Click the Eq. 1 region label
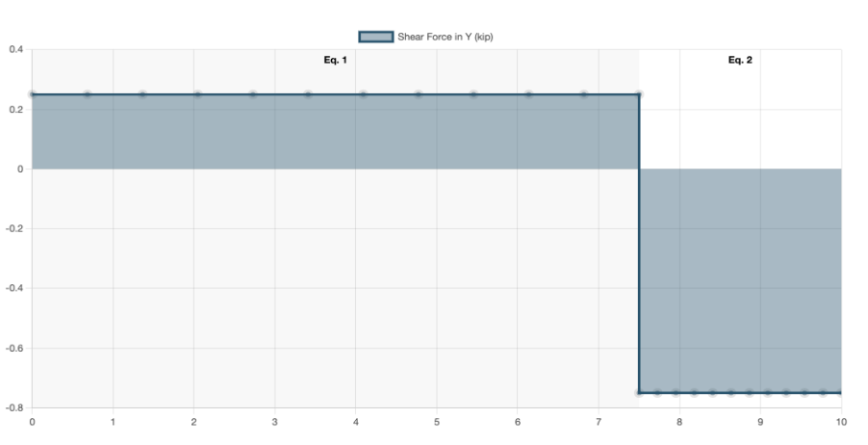Viewport: 868px width, 445px height. [335, 60]
